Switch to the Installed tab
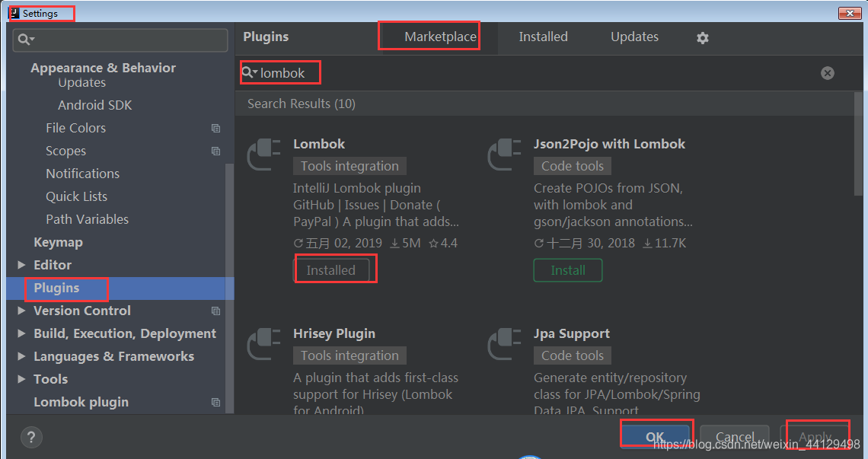 coord(543,37)
